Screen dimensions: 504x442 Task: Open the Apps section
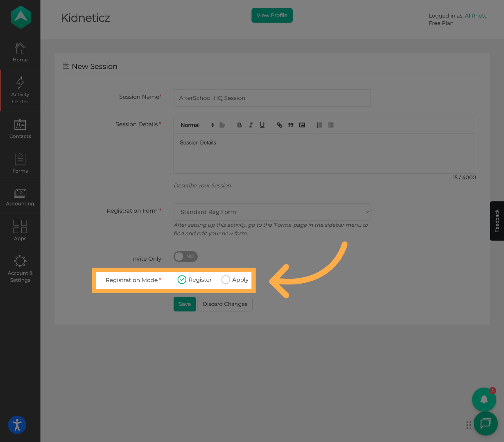click(x=20, y=230)
